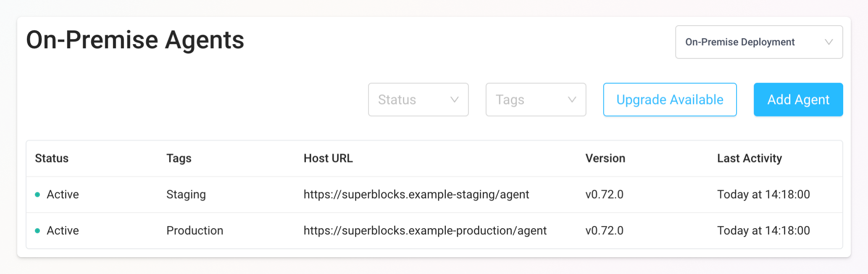
Task: Select the Production tag cell
Action: 195,231
